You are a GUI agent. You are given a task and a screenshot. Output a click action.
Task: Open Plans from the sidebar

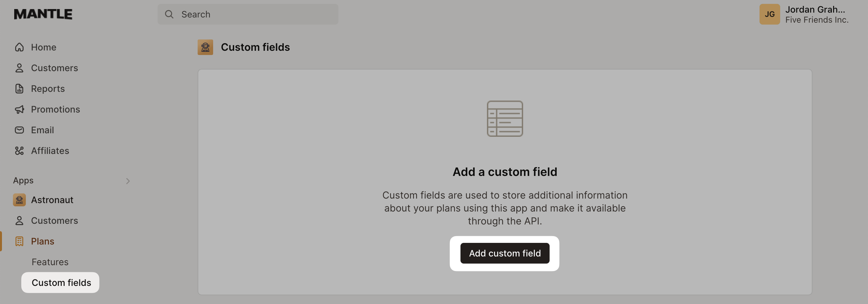(42, 241)
